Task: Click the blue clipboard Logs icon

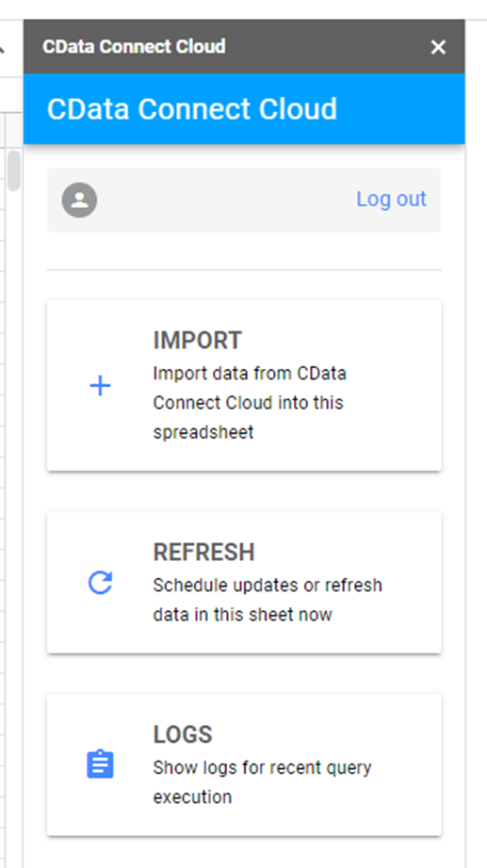Action: click(100, 764)
